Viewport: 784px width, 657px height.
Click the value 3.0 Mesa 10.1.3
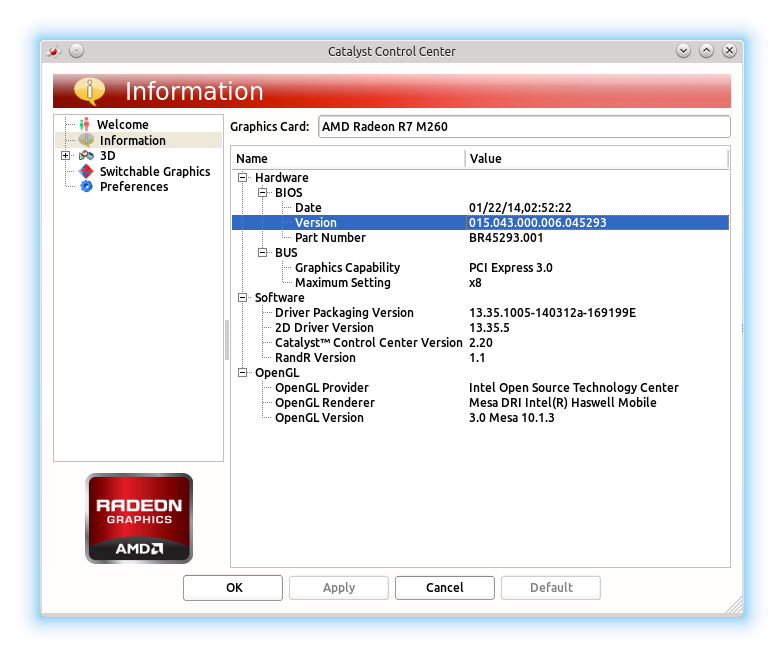[512, 418]
